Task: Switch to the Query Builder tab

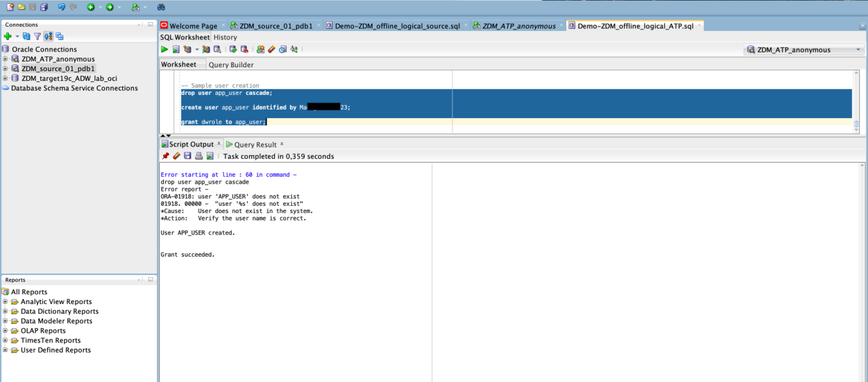Action: (231, 64)
